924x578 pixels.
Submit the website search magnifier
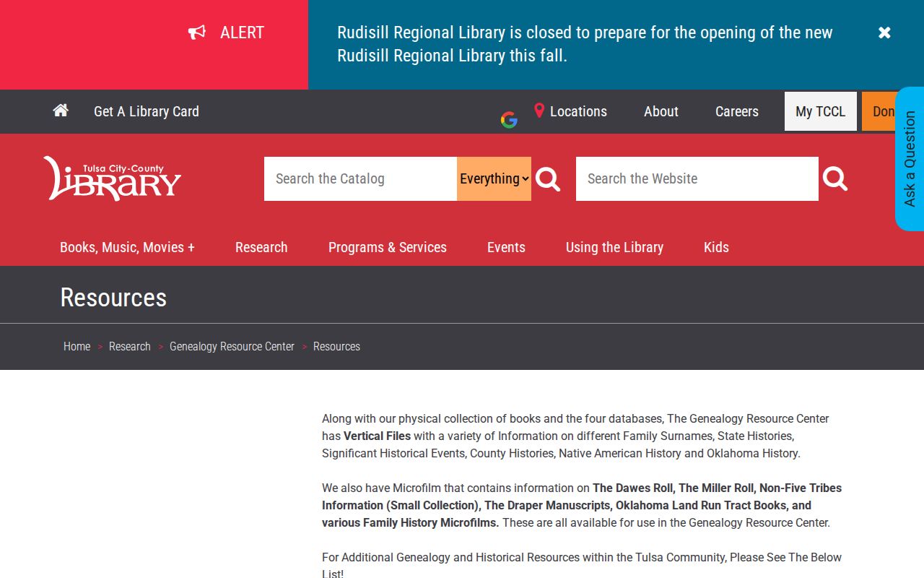[x=835, y=179]
